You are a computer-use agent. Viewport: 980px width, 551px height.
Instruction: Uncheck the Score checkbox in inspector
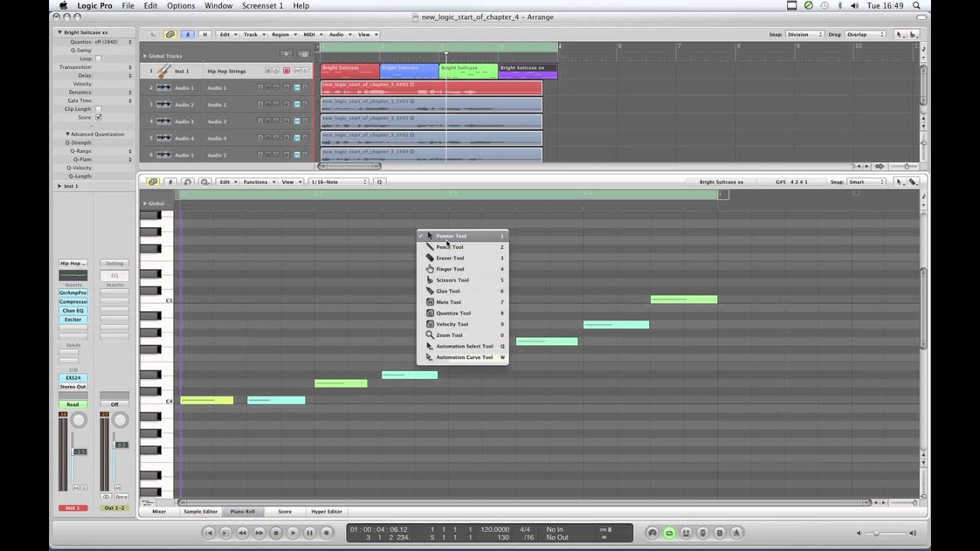[98, 117]
